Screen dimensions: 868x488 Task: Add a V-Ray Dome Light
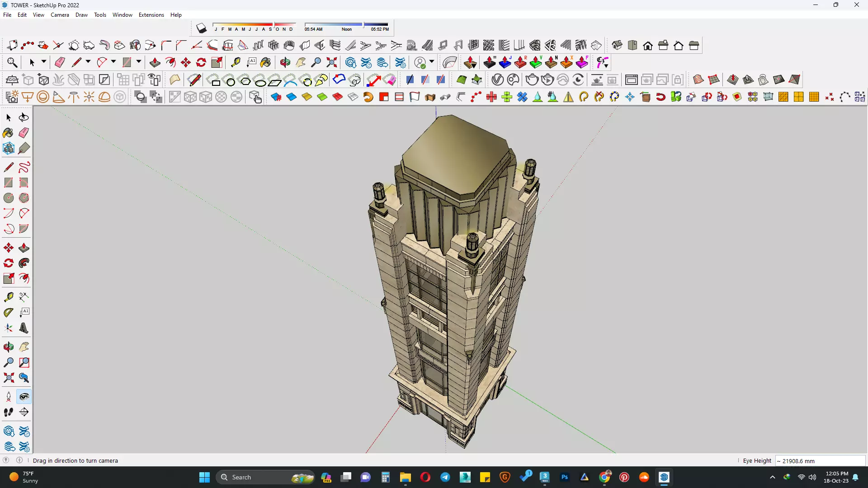104,97
